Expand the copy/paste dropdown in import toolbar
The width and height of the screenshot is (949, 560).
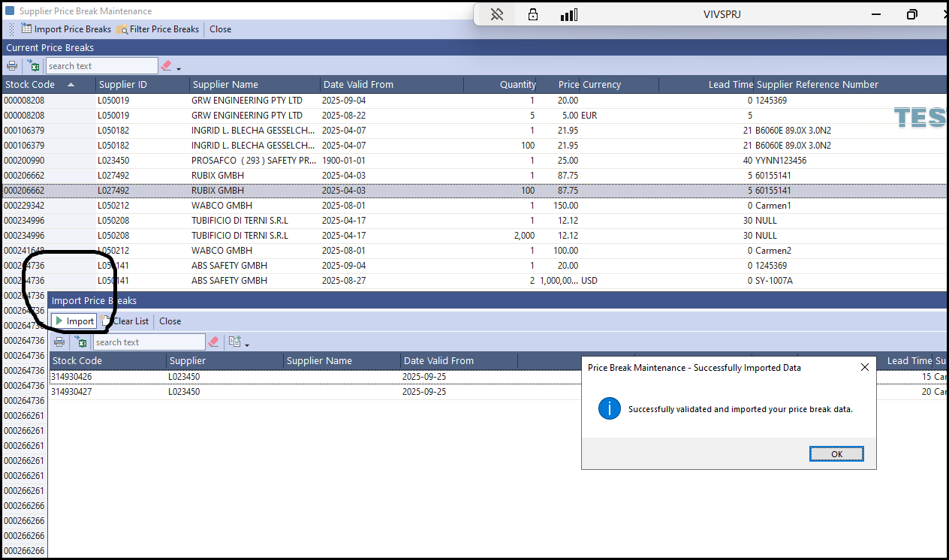point(239,342)
